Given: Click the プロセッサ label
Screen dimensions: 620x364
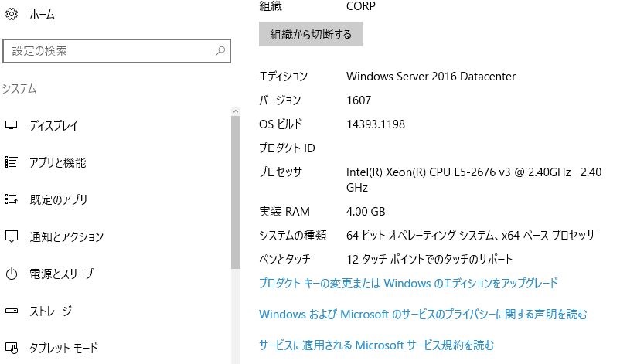Looking at the screenshot, I should click(281, 172).
